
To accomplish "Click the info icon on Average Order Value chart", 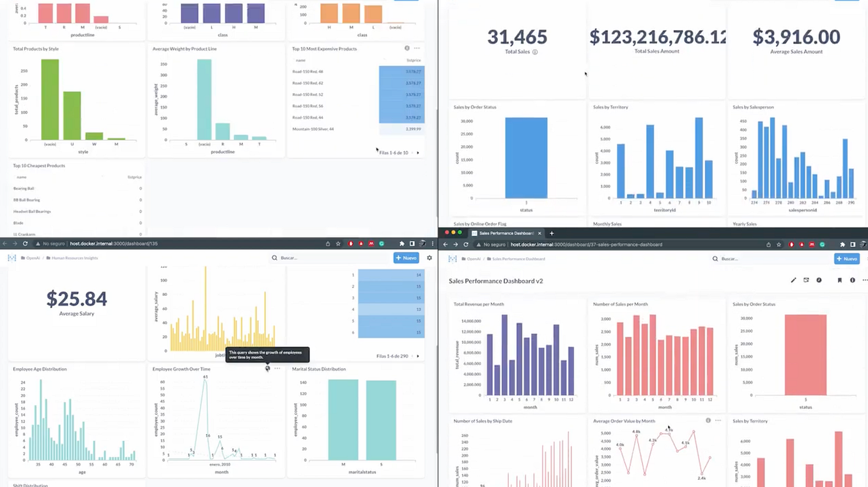I will pos(708,420).
